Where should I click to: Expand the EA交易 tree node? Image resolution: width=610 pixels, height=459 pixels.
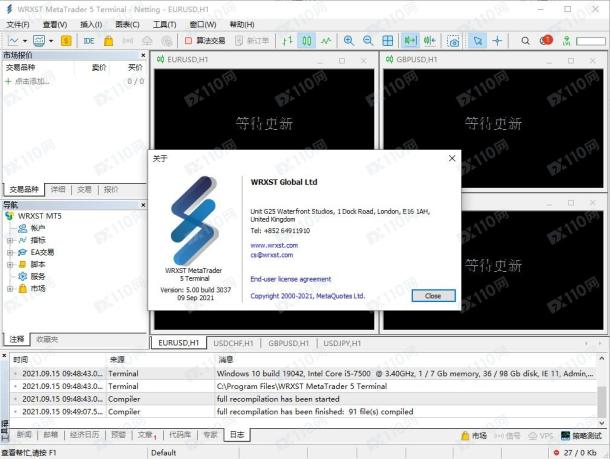(x=10, y=252)
